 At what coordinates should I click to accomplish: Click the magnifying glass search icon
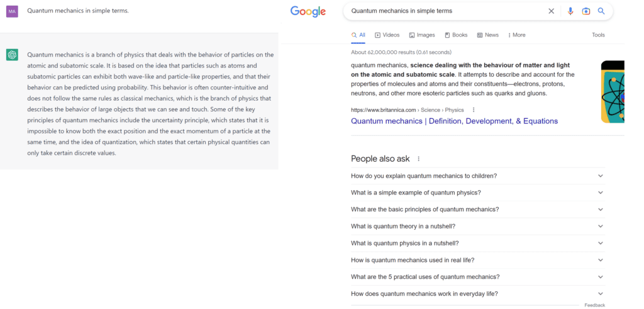point(601,11)
